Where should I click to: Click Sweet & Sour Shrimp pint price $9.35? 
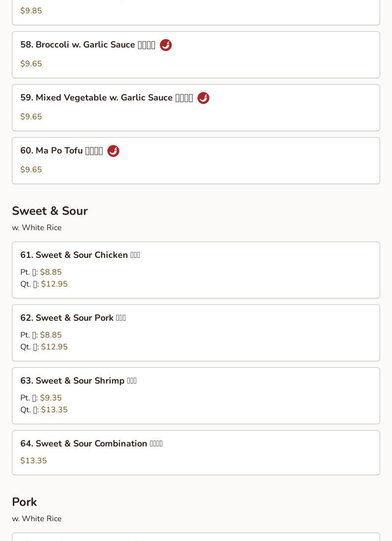pos(50,398)
